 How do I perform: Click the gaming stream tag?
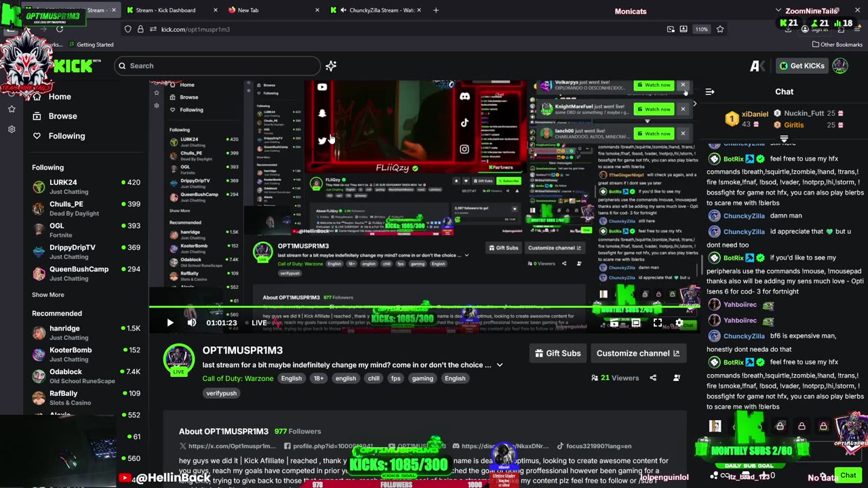422,378
